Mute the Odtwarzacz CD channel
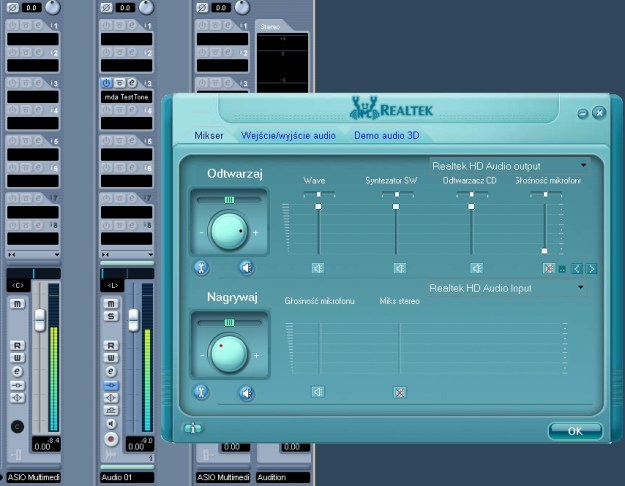This screenshot has height=486, width=625. tap(477, 268)
